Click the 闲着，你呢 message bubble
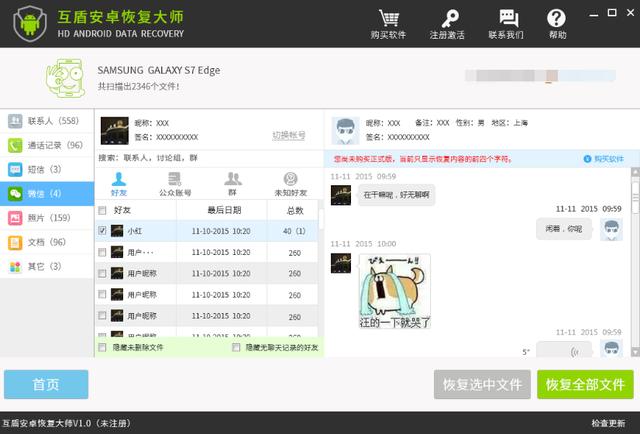 tap(564, 229)
